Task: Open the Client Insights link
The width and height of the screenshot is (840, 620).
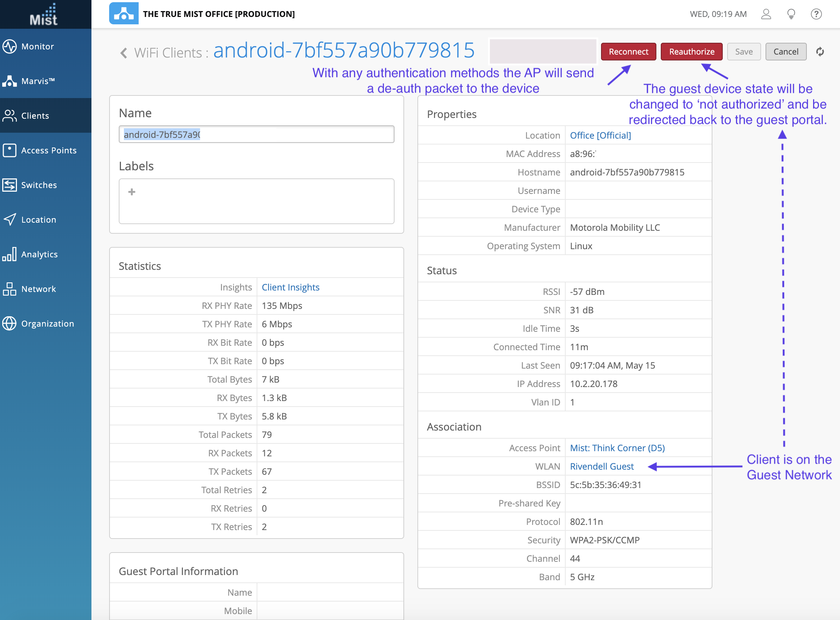Action: 290,287
